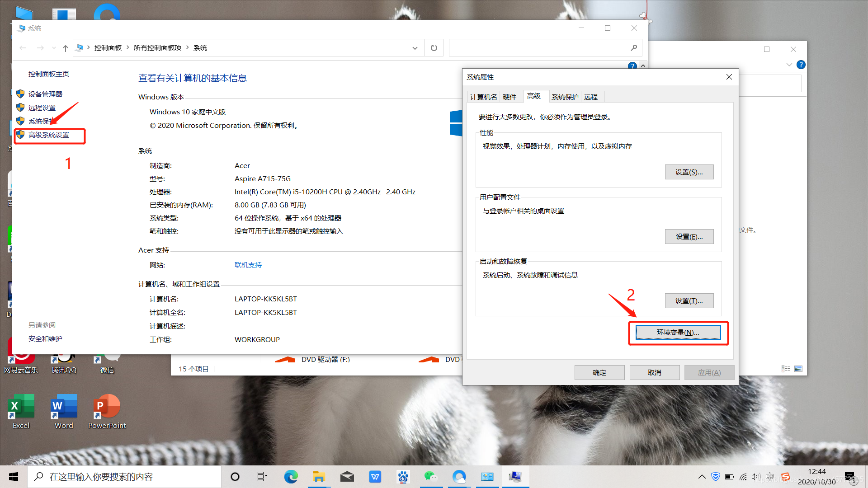Select WeChat desktop shortcut
This screenshot has height=488, width=868.
(x=107, y=365)
